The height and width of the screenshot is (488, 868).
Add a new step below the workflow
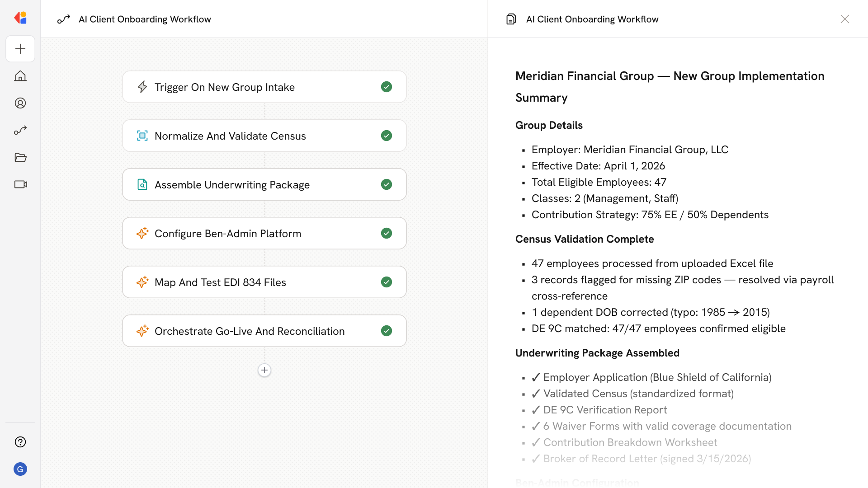(x=264, y=370)
